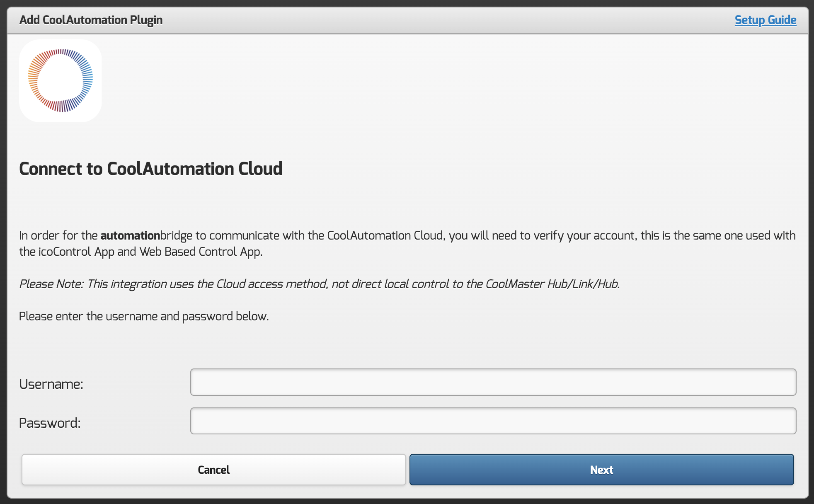This screenshot has height=504, width=814.
Task: Click 'verify your account' in the paragraph
Action: click(x=584, y=235)
